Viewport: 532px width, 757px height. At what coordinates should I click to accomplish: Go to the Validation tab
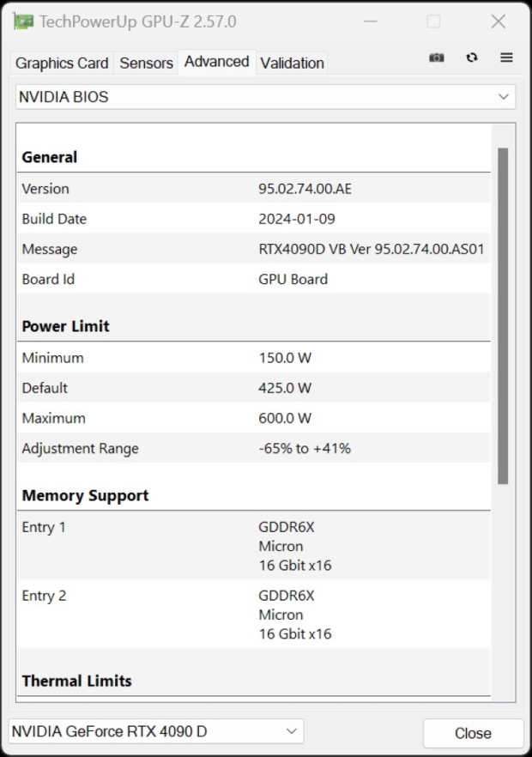tap(292, 63)
